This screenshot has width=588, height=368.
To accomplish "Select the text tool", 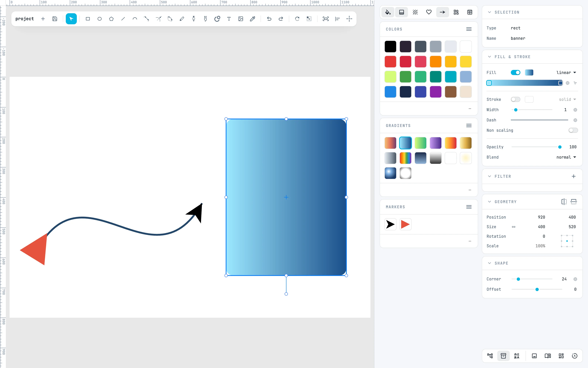I will point(229,19).
